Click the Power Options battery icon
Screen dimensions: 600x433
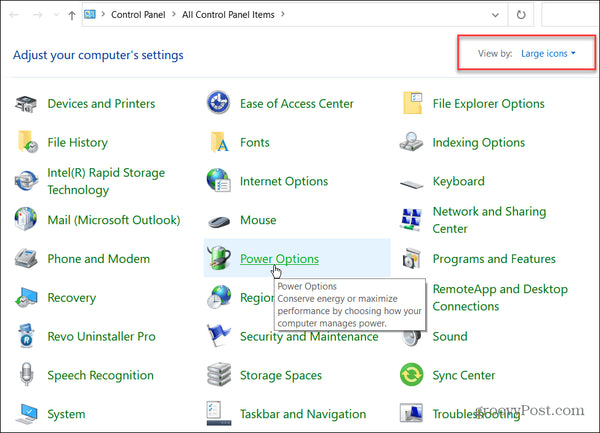pyautogui.click(x=218, y=257)
